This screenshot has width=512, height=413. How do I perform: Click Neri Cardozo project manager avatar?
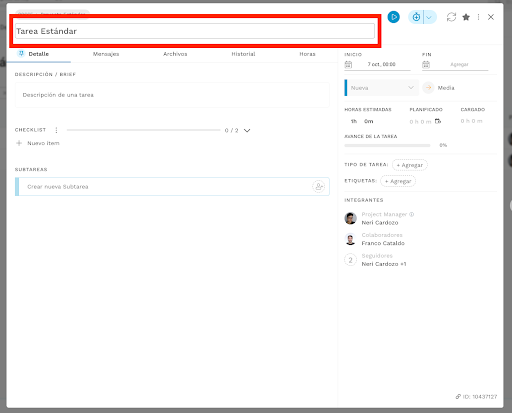click(x=350, y=218)
